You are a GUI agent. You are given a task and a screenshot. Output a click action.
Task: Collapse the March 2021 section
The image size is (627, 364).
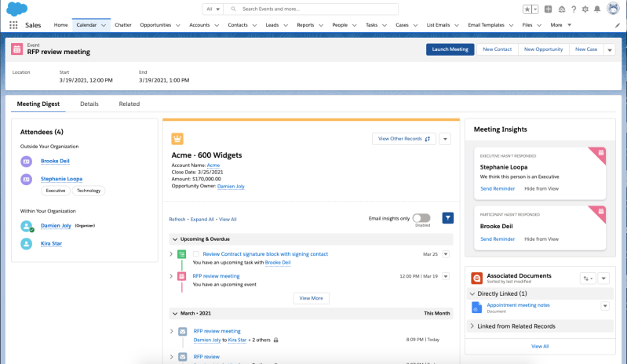(x=175, y=314)
